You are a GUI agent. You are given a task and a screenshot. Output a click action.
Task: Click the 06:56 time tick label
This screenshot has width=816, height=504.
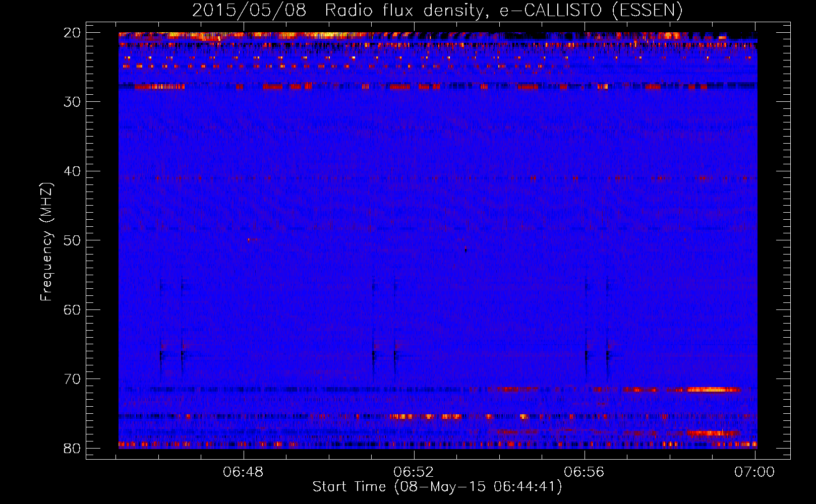585,472
